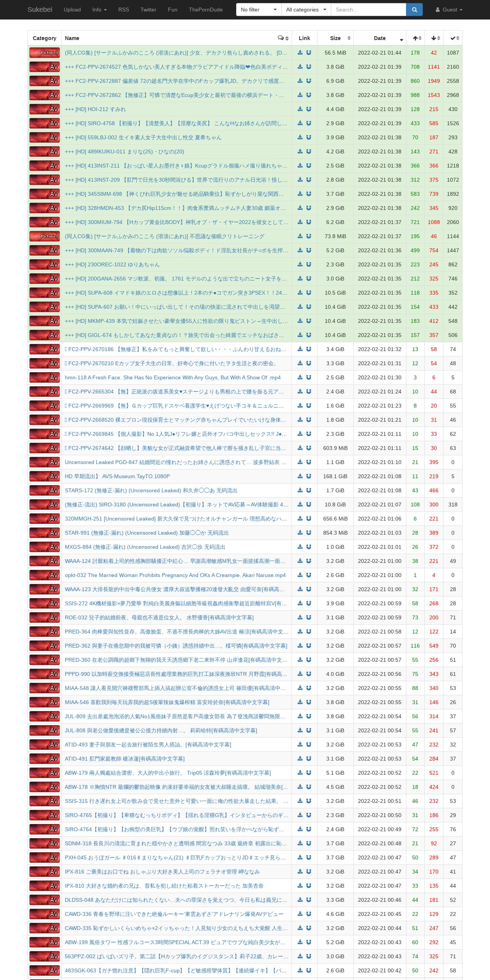Open the 230OREC-1022 title link

point(112,264)
